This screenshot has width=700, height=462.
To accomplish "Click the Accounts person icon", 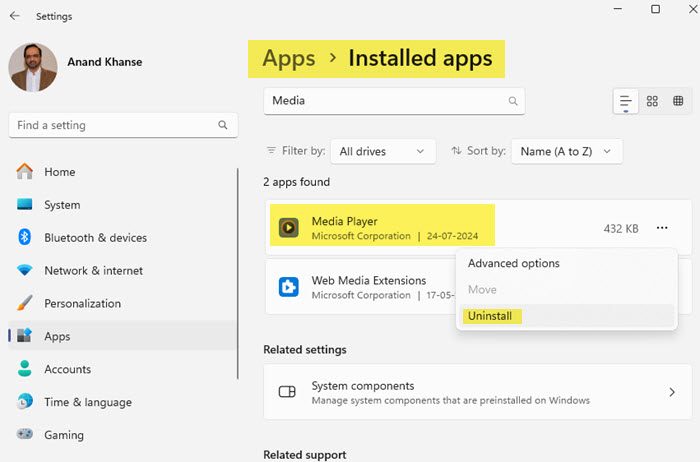I will point(25,368).
